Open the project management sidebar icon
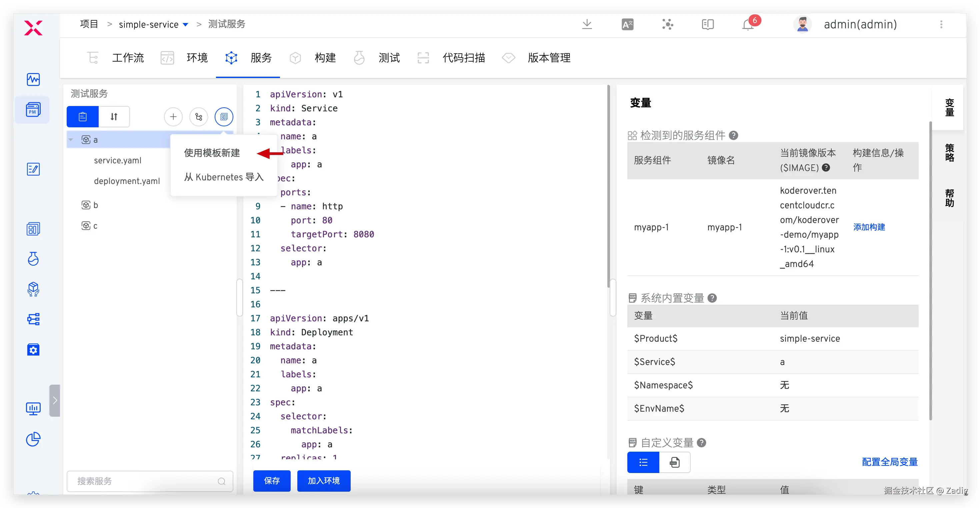 33,110
